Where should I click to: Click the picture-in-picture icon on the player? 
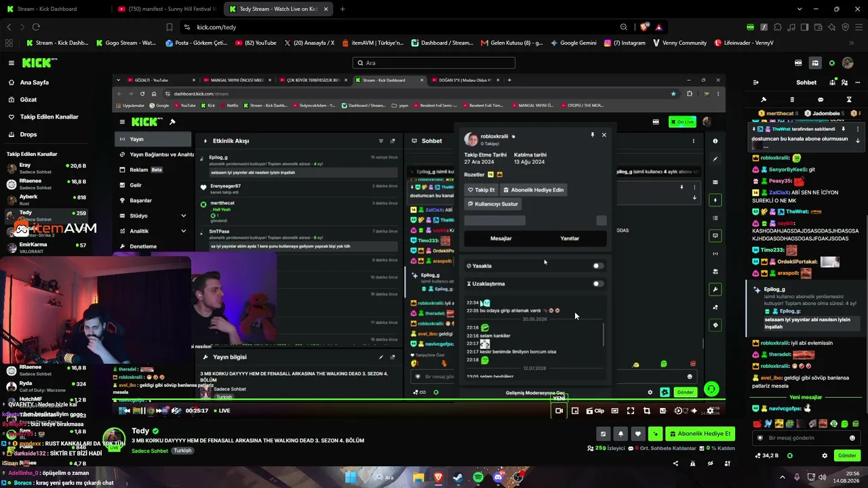tap(575, 411)
